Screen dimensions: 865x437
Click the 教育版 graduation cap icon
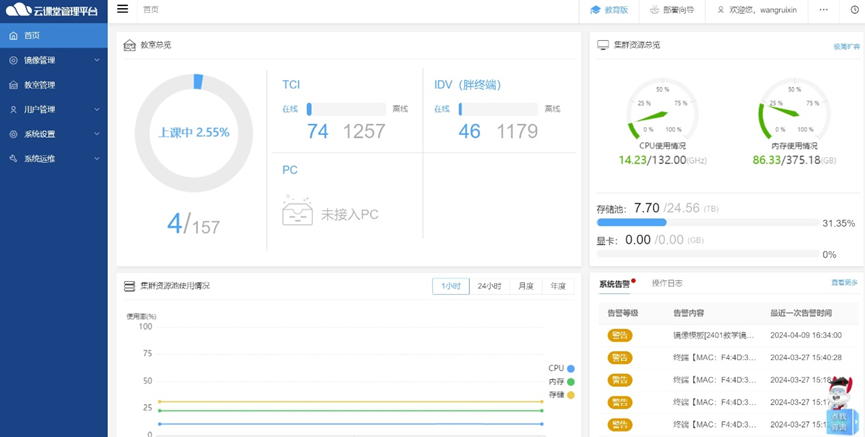coord(596,10)
